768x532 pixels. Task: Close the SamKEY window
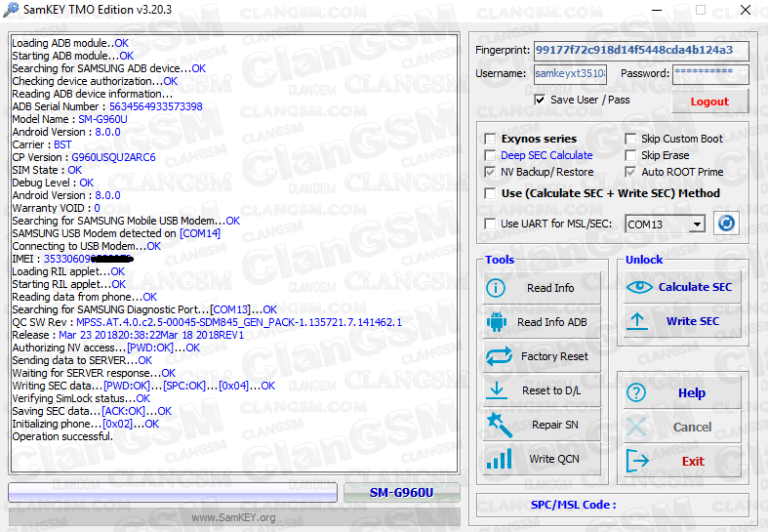click(x=746, y=10)
